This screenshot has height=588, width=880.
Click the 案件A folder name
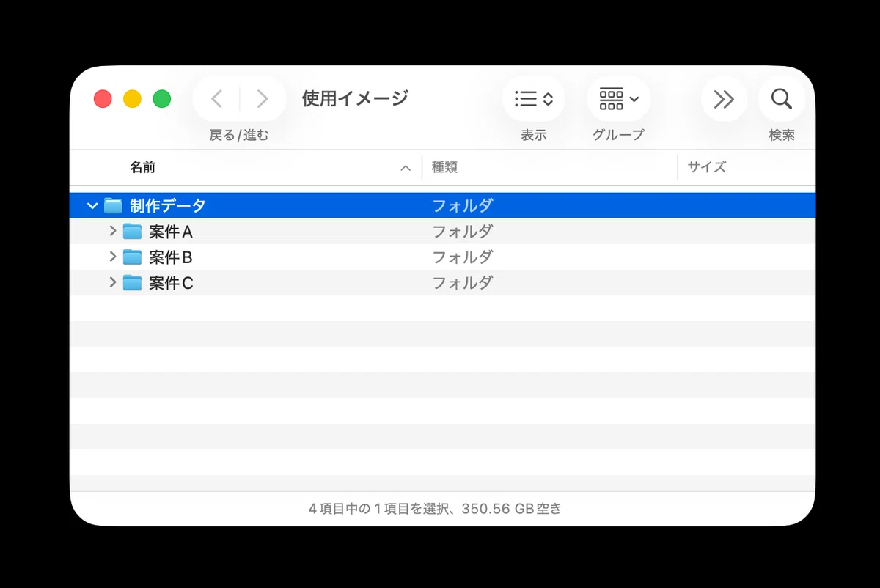[171, 232]
